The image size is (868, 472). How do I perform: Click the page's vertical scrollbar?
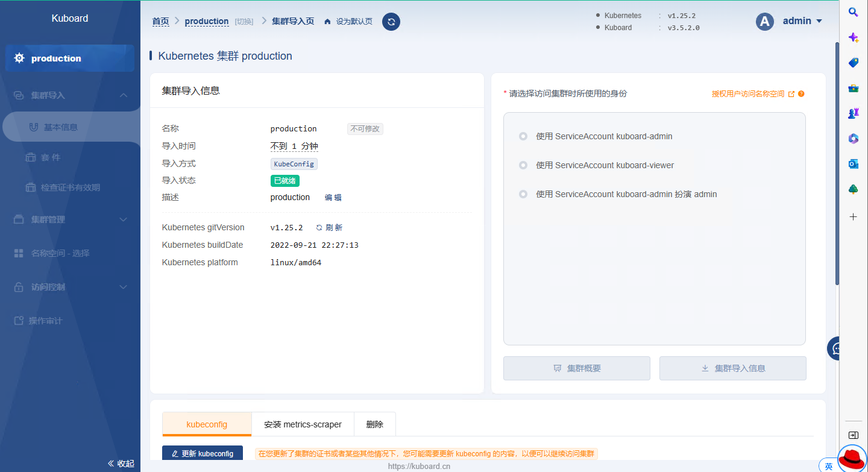click(837, 164)
